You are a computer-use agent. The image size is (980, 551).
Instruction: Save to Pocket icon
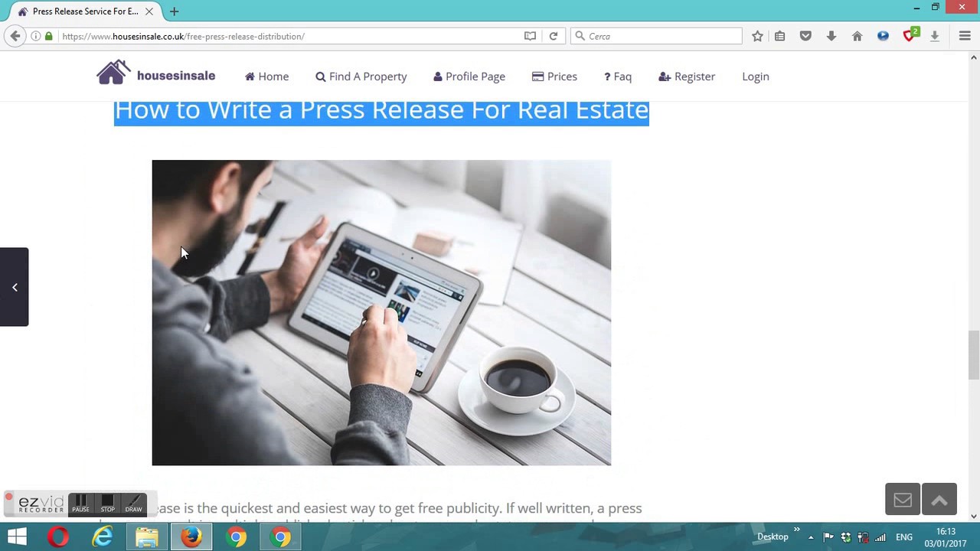pos(805,36)
